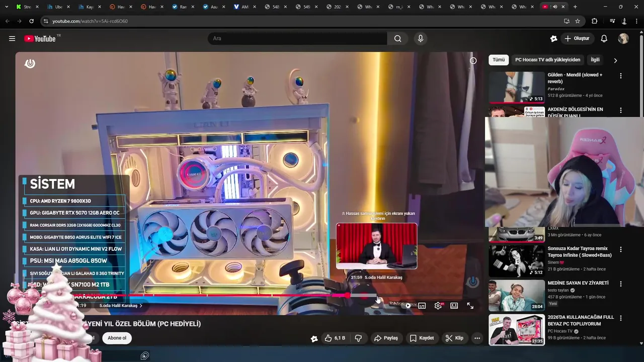Click channel watermark at video top-left
This screenshot has width=644, height=362.
[x=30, y=63]
